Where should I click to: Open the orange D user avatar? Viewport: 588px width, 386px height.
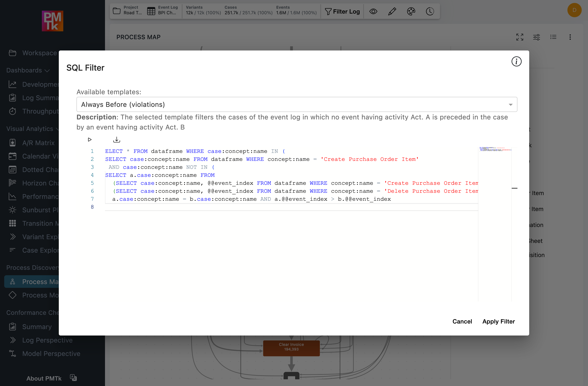click(574, 10)
